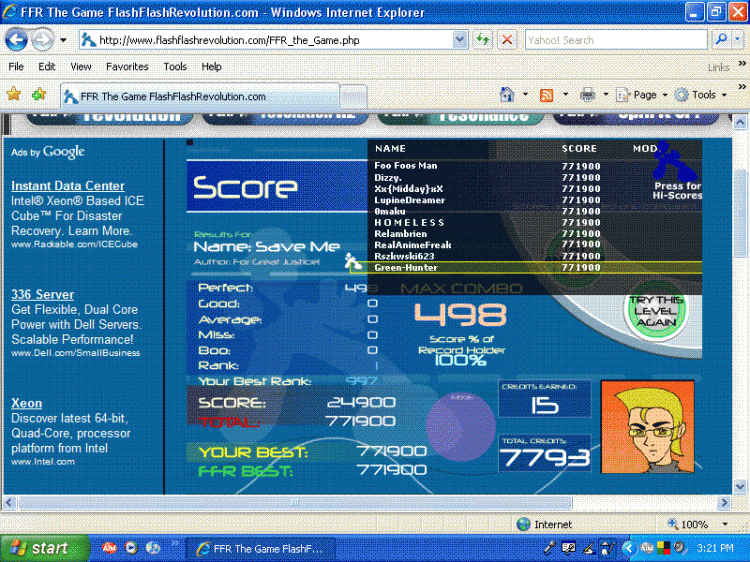Click the Home page icon

(507, 95)
